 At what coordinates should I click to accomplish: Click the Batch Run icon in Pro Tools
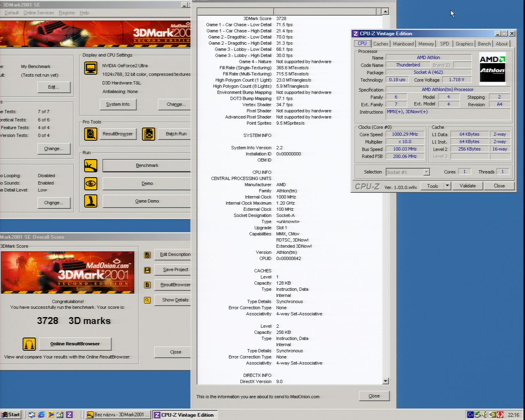[x=148, y=134]
